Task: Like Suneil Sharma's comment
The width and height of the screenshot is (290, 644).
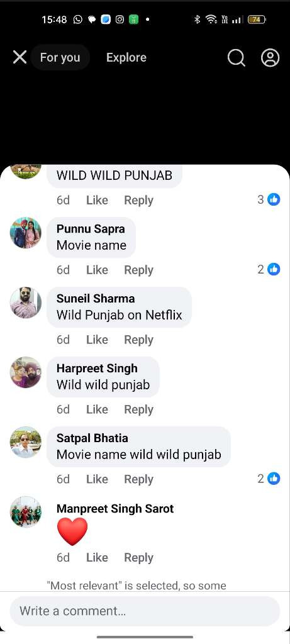Action: click(x=97, y=340)
